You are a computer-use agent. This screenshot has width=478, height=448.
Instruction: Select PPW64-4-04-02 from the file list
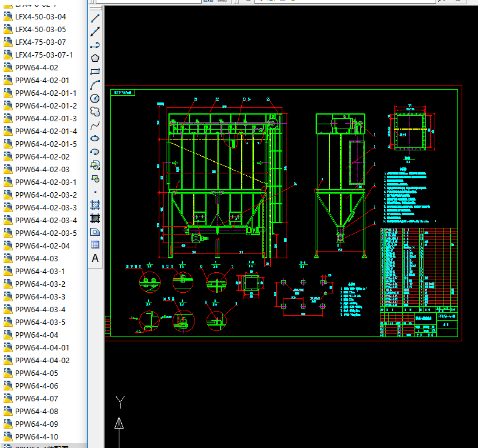coord(42,360)
